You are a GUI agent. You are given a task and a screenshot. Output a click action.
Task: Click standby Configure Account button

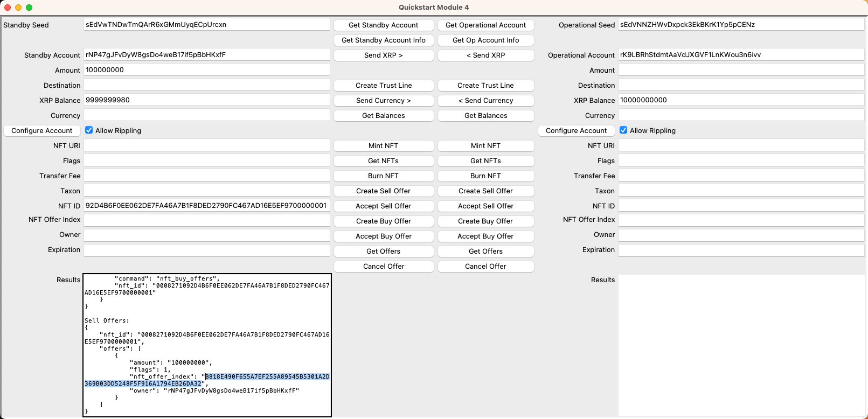click(42, 131)
